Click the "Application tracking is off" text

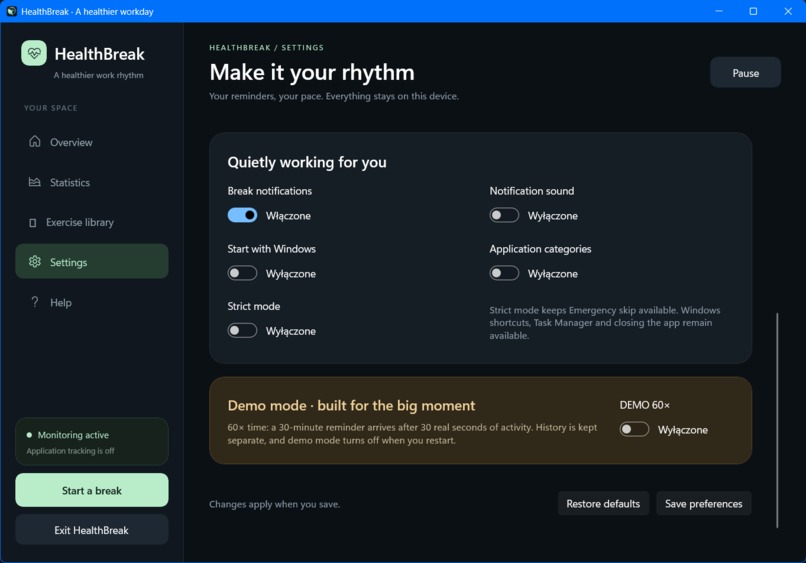tap(70, 451)
